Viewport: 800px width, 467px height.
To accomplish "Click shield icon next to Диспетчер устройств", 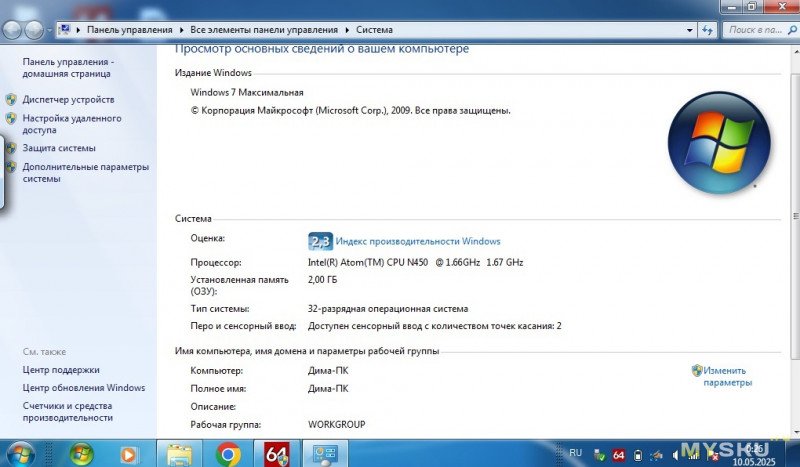I will click(11, 100).
